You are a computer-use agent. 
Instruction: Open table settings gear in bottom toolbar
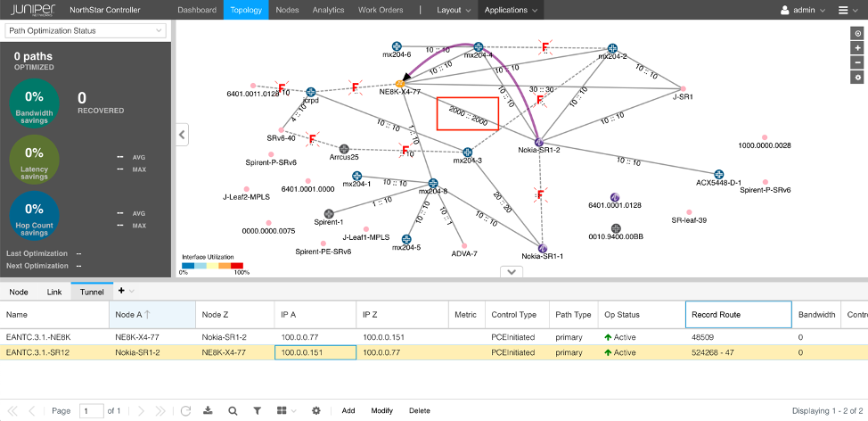point(315,411)
